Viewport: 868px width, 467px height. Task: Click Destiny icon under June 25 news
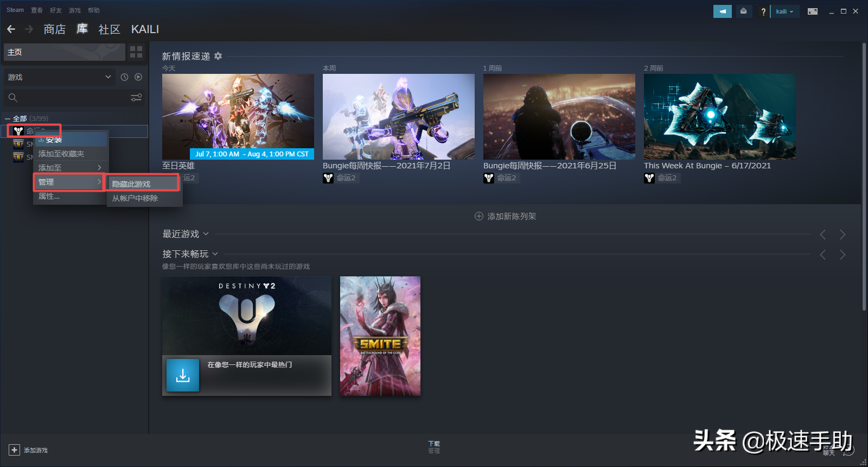point(489,178)
